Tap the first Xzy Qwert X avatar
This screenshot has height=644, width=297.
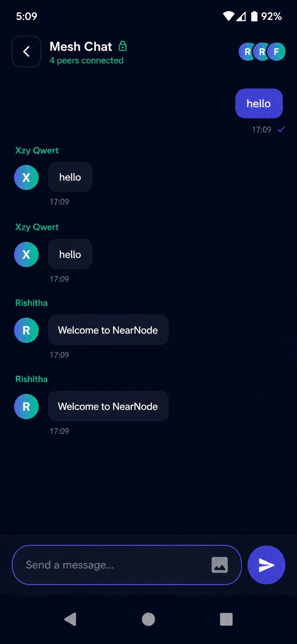[26, 178]
